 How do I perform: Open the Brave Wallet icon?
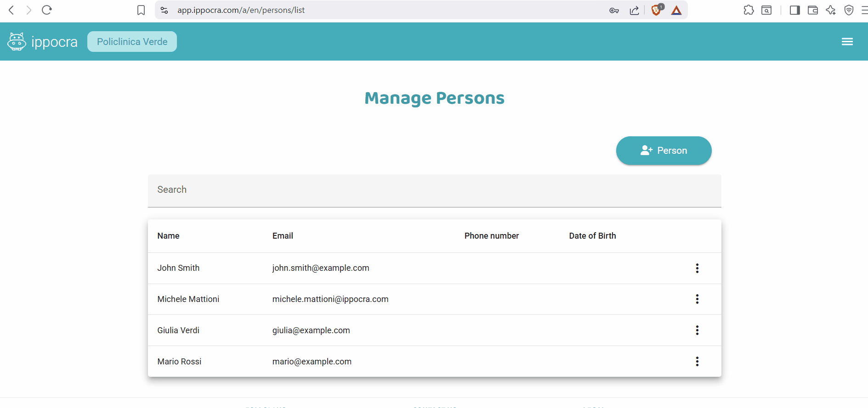click(x=812, y=10)
